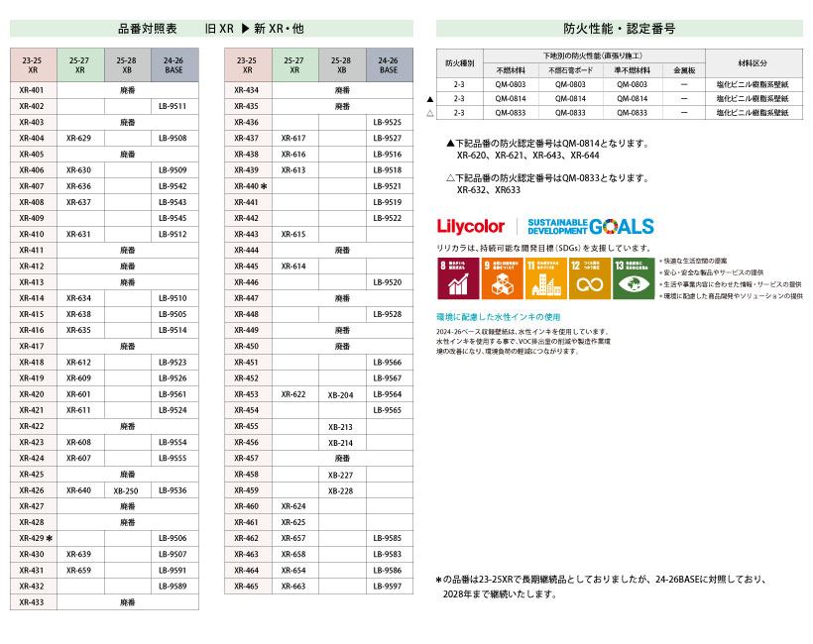Click QM-0833 under the 準不燃材料 column
The image size is (813, 644).
[632, 112]
